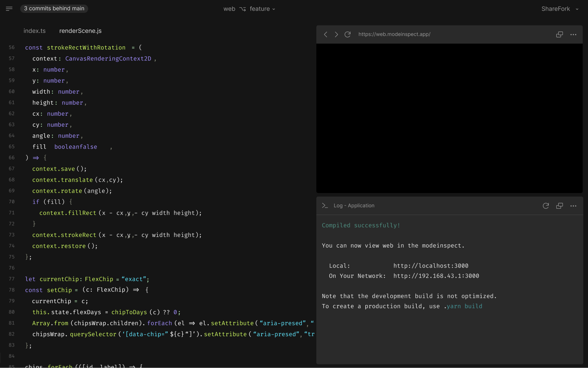Reload the web.modeinspect.app preview
The image size is (588, 368).
pyautogui.click(x=347, y=34)
